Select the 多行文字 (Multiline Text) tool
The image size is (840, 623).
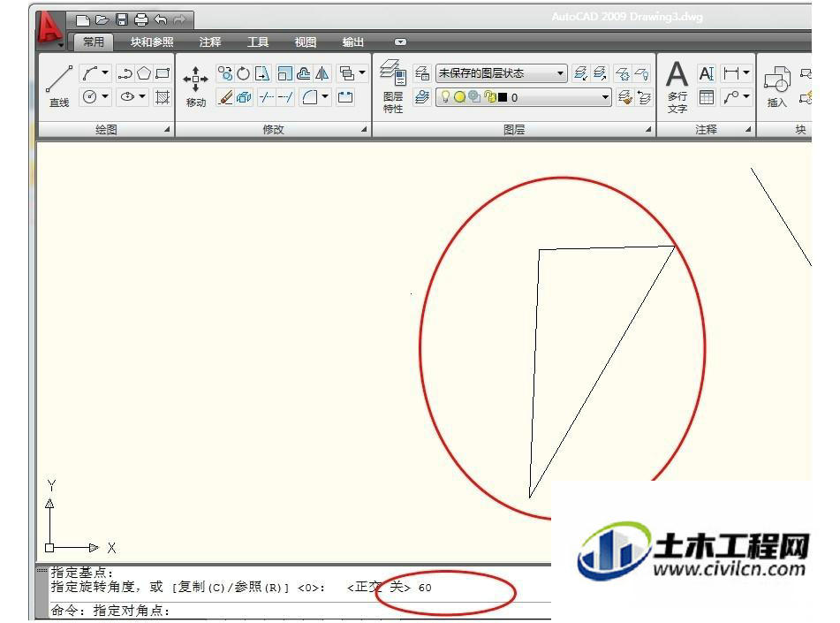[677, 86]
